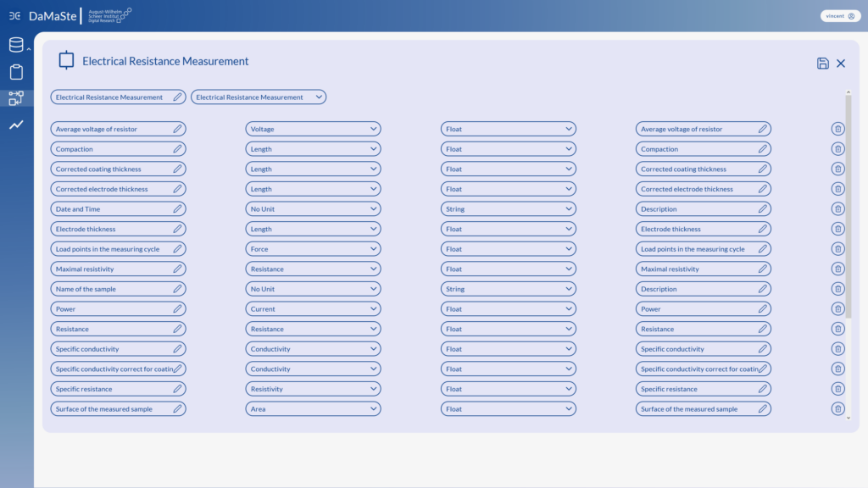Click the vertical scrollbar of the parameter list
The image size is (868, 488).
[x=848, y=206]
